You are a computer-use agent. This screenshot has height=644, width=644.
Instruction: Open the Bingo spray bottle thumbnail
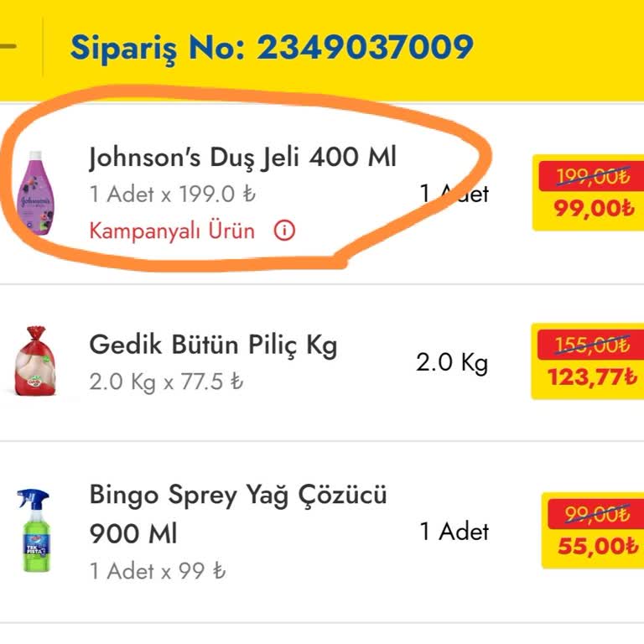click(35, 530)
